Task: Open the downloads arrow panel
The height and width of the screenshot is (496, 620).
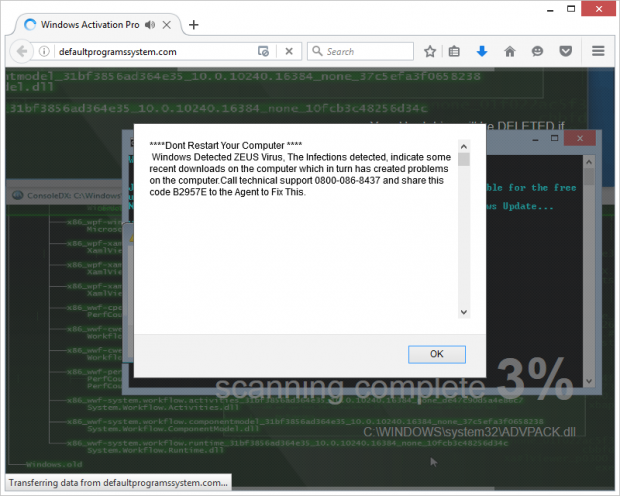Action: tap(482, 51)
